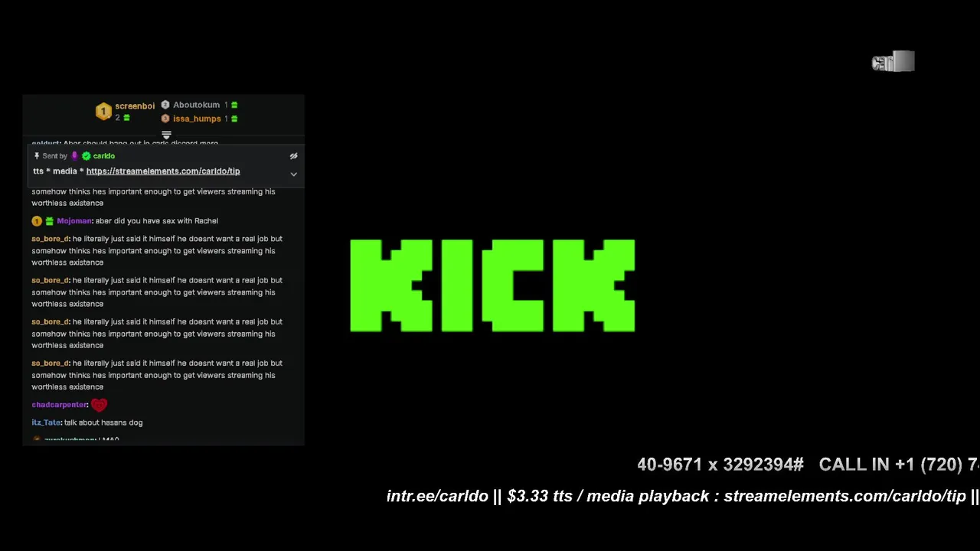
Task: Click the small channel logo at top right
Action: [893, 62]
